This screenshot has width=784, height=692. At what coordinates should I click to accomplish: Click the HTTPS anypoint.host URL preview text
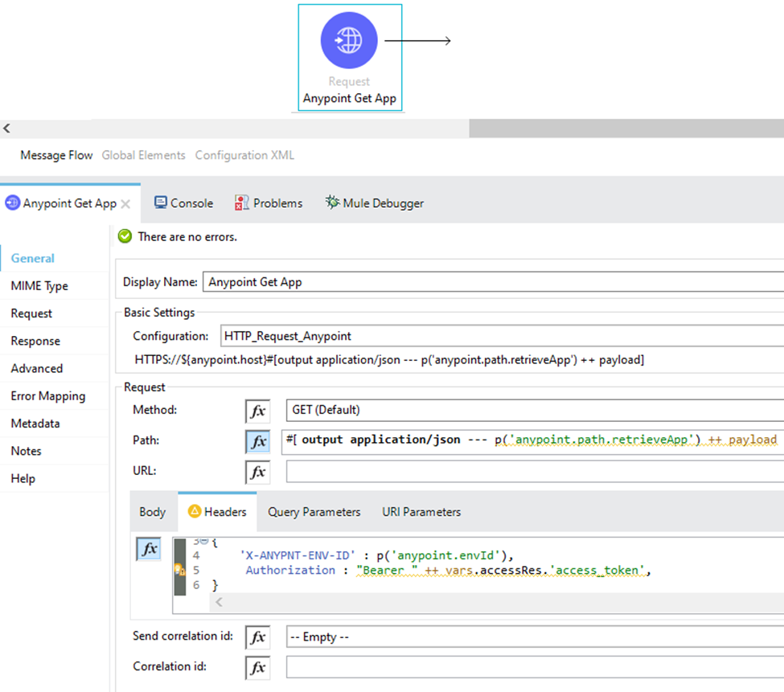(x=389, y=360)
